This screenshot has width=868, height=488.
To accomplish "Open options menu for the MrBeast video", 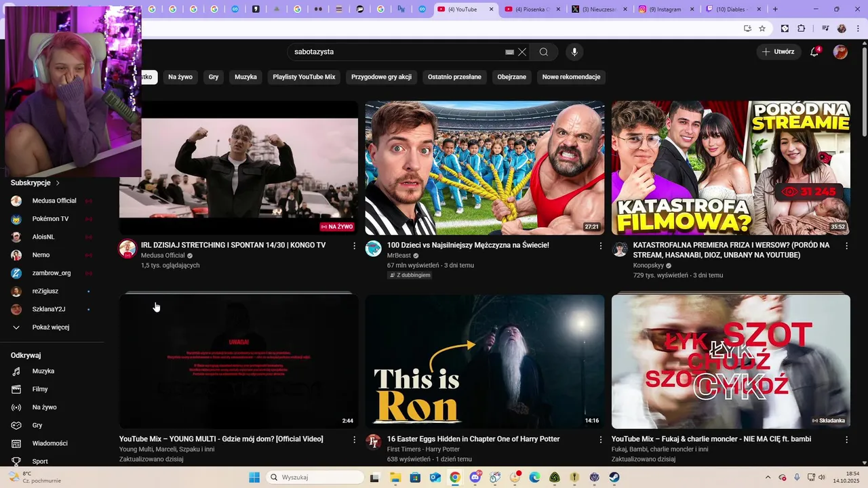I will 600,246.
